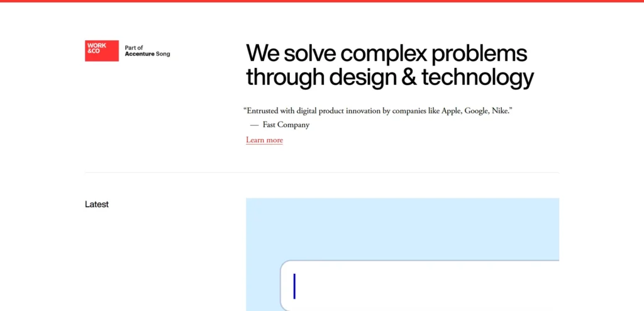Open the Learn more link
The height and width of the screenshot is (311, 644).
point(265,140)
